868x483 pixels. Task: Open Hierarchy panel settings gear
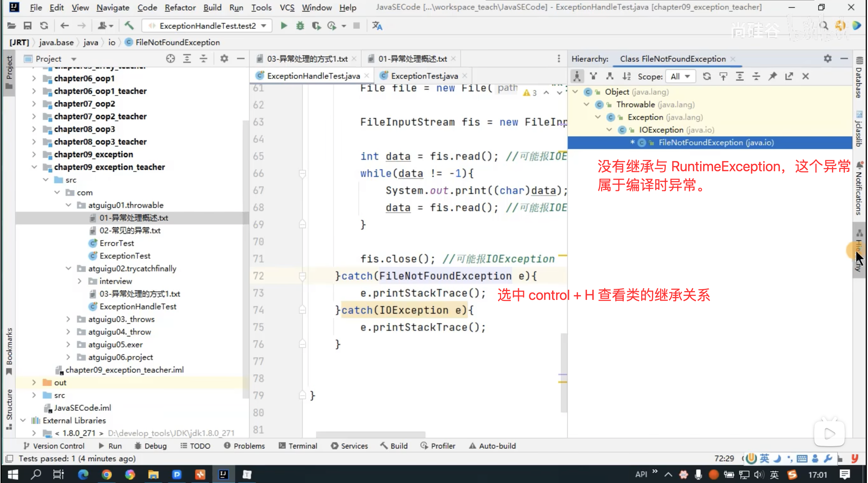click(828, 59)
